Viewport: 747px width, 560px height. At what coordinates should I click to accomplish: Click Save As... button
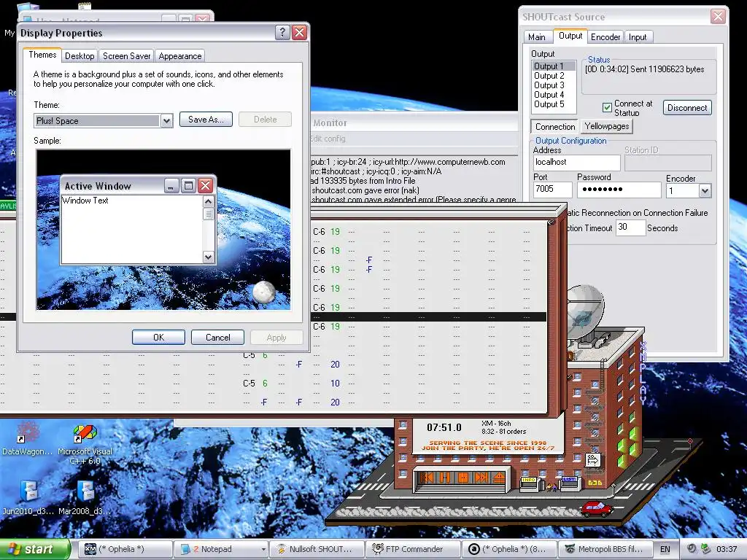pyautogui.click(x=206, y=119)
